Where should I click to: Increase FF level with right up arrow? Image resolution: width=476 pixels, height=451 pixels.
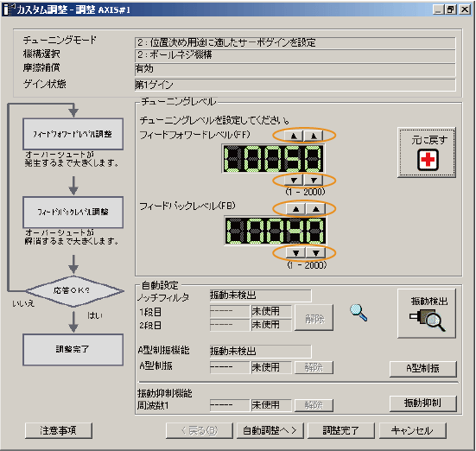click(314, 136)
